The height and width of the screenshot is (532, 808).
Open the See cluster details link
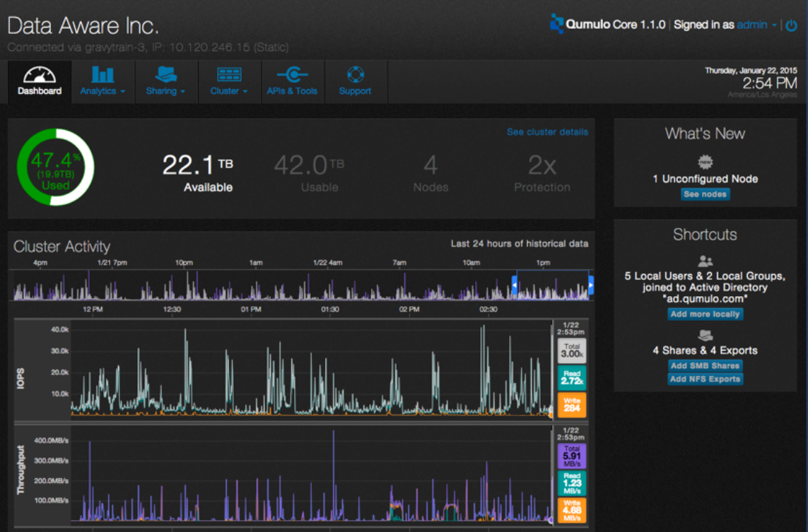point(547,132)
